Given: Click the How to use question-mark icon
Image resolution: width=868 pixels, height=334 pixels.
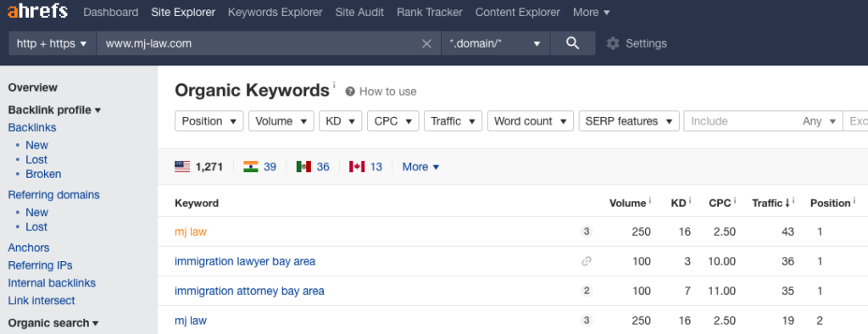Looking at the screenshot, I should click(x=350, y=92).
